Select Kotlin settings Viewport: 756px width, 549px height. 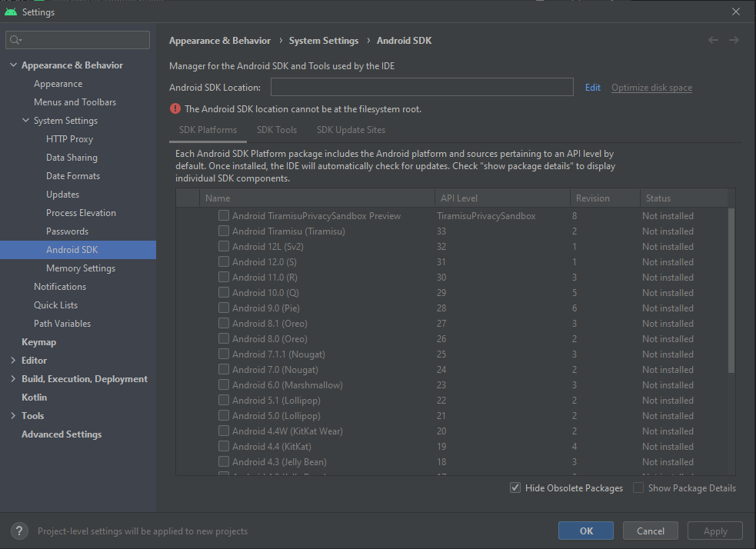pyautogui.click(x=35, y=398)
